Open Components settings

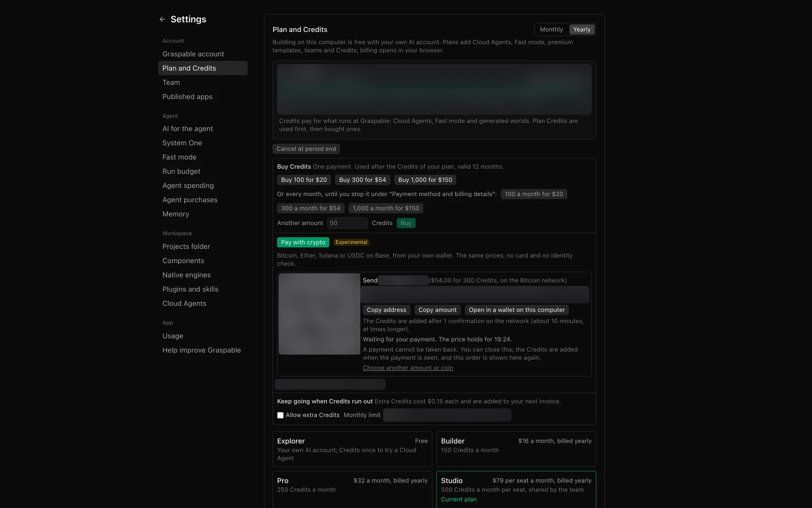pos(203,261)
